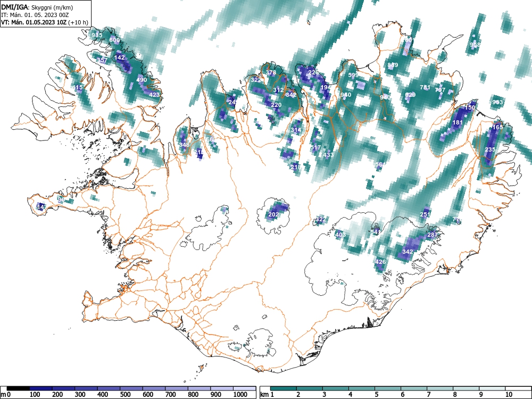Select the navy 100–200 m legend swatch
The image size is (532, 399).
click(x=41, y=388)
